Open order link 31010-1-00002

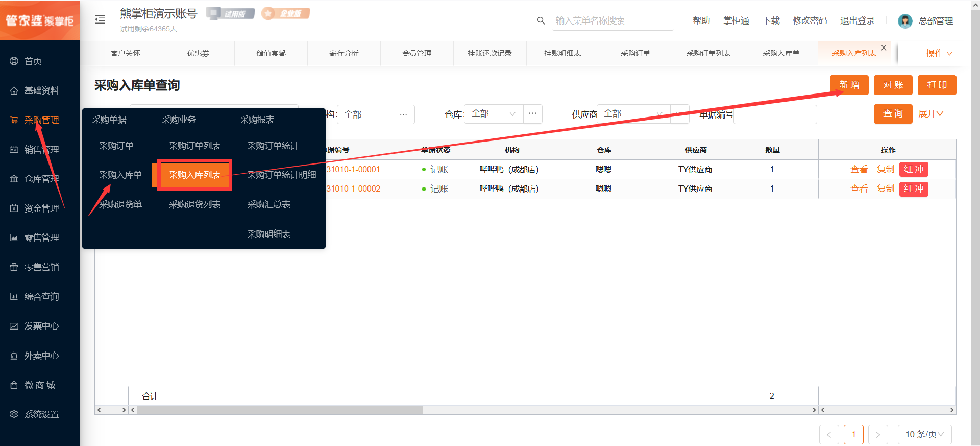(x=353, y=189)
